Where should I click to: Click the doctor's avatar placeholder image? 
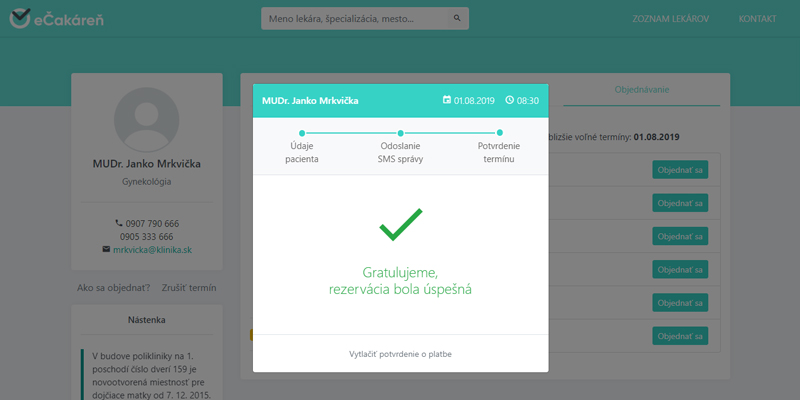[147, 119]
